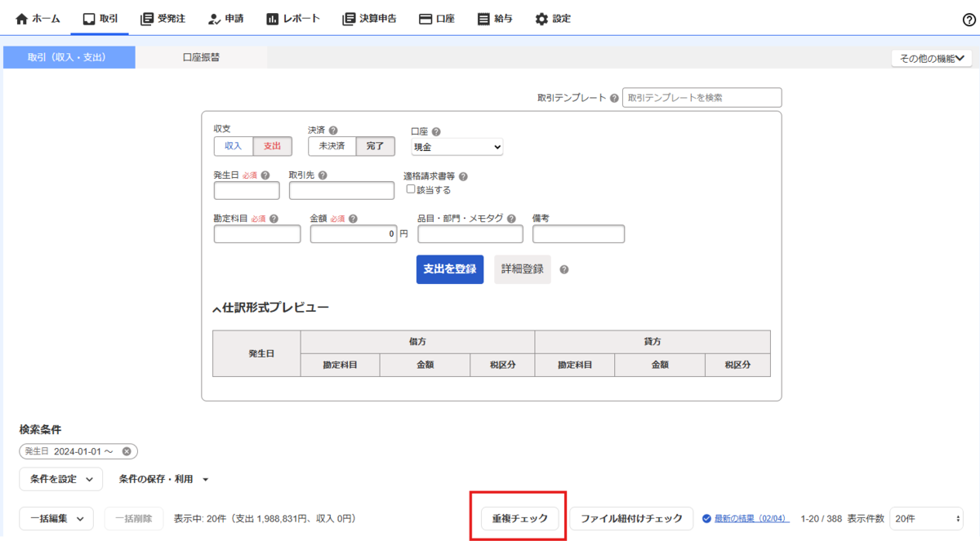Image resolution: width=980 pixels, height=541 pixels.
Task: Click the 取引先 help icon
Action: click(323, 175)
